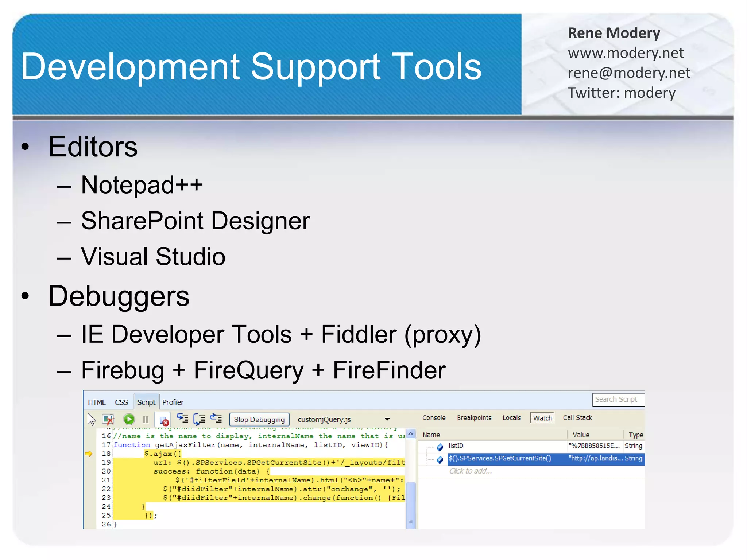Select the Watch pane tab
Screen dimensions: 747x560
(x=542, y=418)
